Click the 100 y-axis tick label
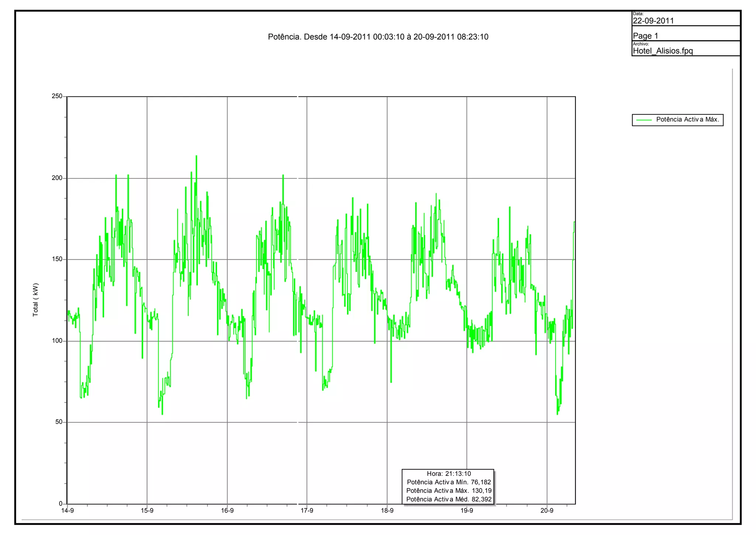 tap(57, 341)
